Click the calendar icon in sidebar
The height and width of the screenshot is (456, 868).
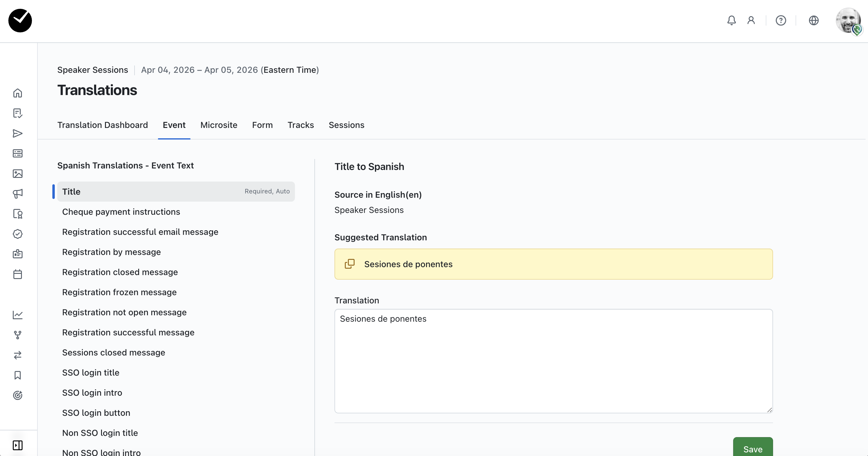(18, 274)
